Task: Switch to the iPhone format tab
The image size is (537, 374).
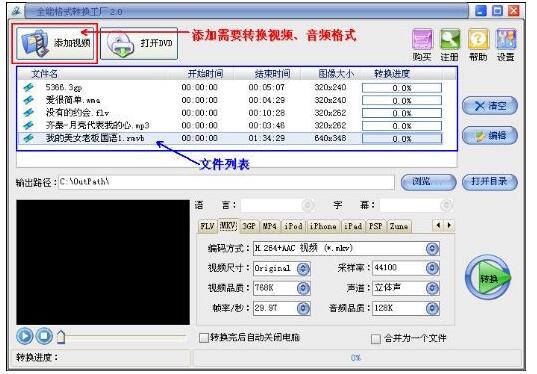Action: point(323,226)
